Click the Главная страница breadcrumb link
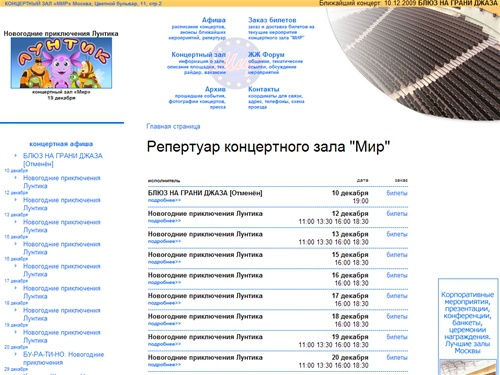Image resolution: width=500 pixels, height=375 pixels. pyautogui.click(x=173, y=126)
